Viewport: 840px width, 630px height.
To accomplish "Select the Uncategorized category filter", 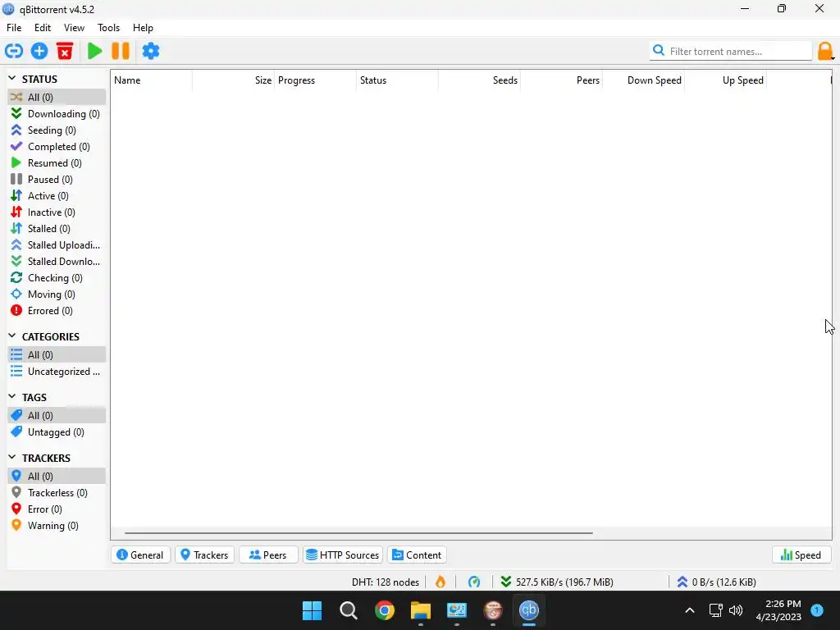I will point(57,372).
